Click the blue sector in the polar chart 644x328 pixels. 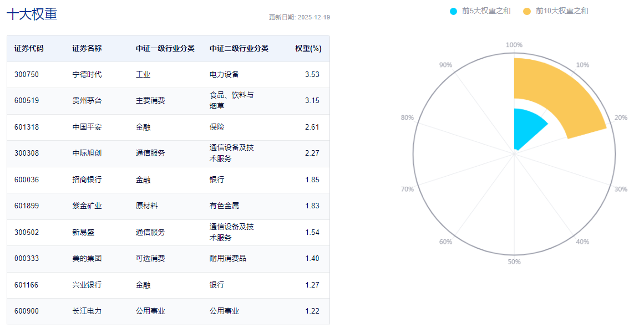pyautogui.click(x=527, y=125)
